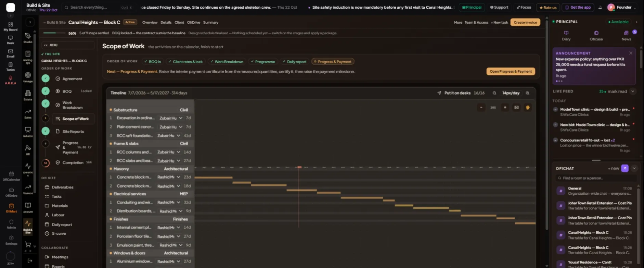Open OfiMart in left sidebar
644x268 pixels.
(11, 208)
